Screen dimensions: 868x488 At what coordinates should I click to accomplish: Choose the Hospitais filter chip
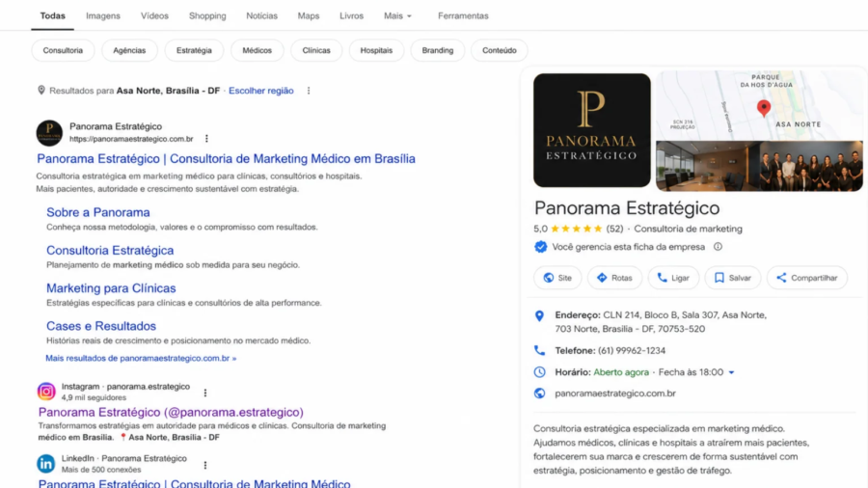tap(376, 50)
